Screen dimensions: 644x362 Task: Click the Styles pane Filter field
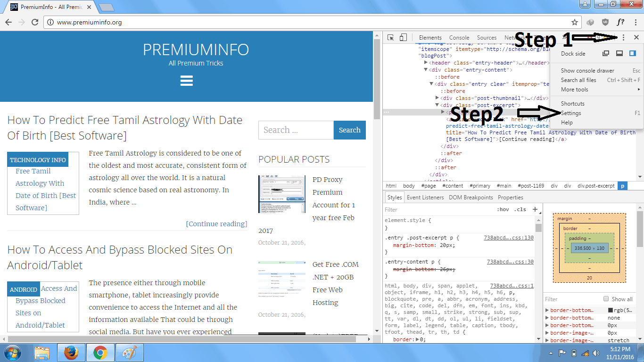[x=438, y=209]
